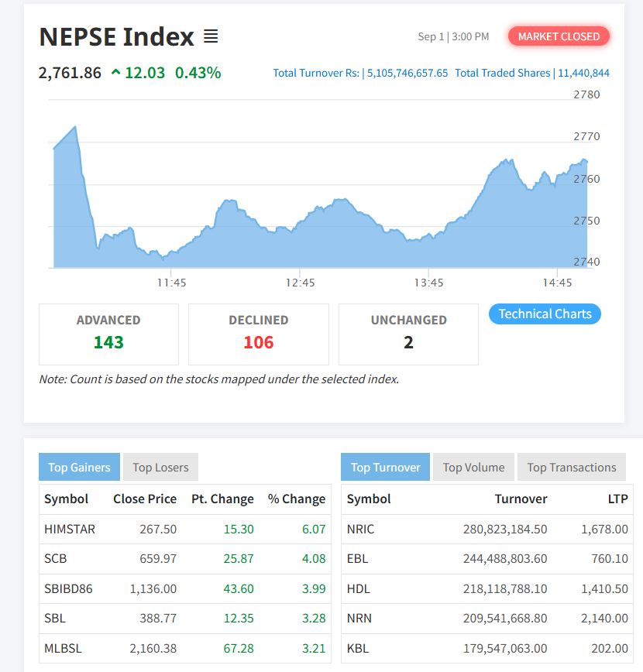Viewport: 643px width, 672px height.
Task: Click the Total Turnover value text
Action: coord(406,73)
